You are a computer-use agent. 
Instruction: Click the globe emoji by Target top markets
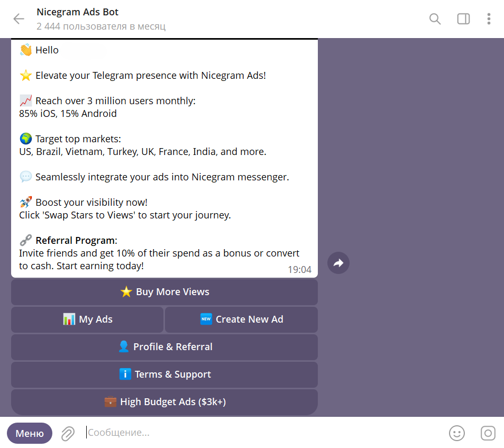26,139
